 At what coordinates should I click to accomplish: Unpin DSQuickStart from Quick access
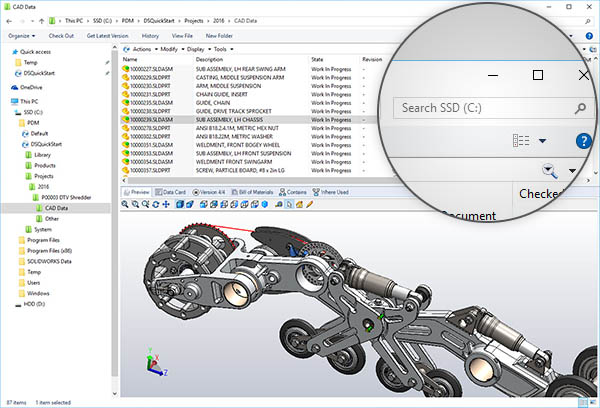click(107, 73)
